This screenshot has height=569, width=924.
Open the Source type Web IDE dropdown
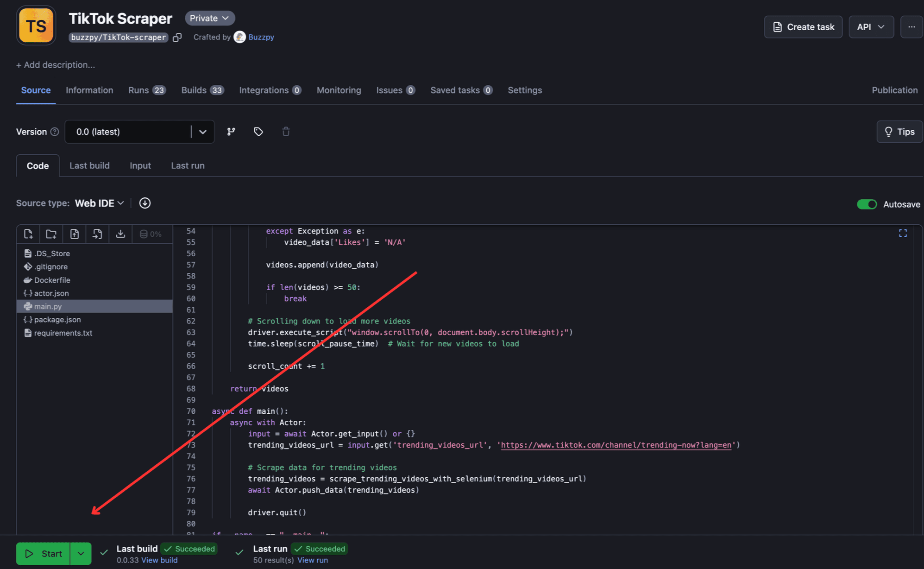coord(99,203)
